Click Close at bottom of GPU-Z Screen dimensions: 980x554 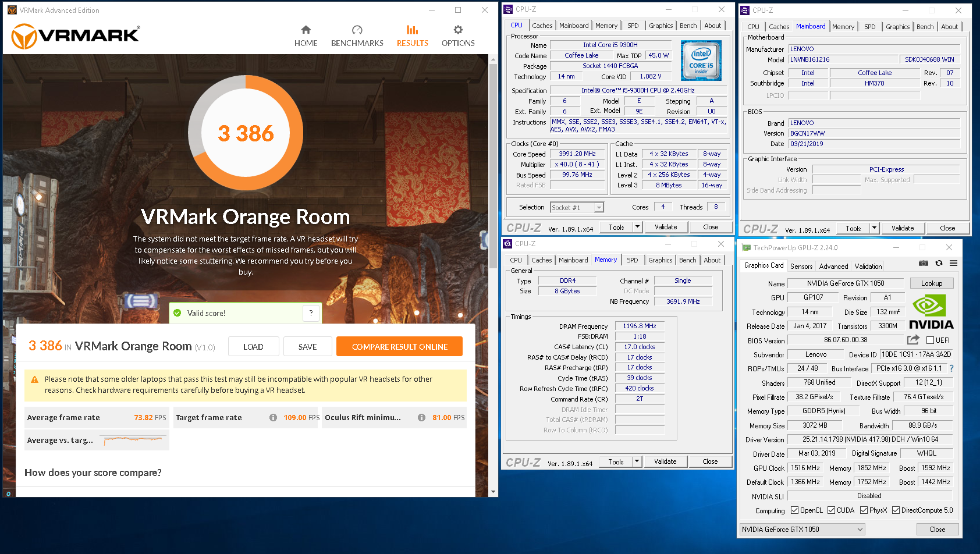pos(937,530)
